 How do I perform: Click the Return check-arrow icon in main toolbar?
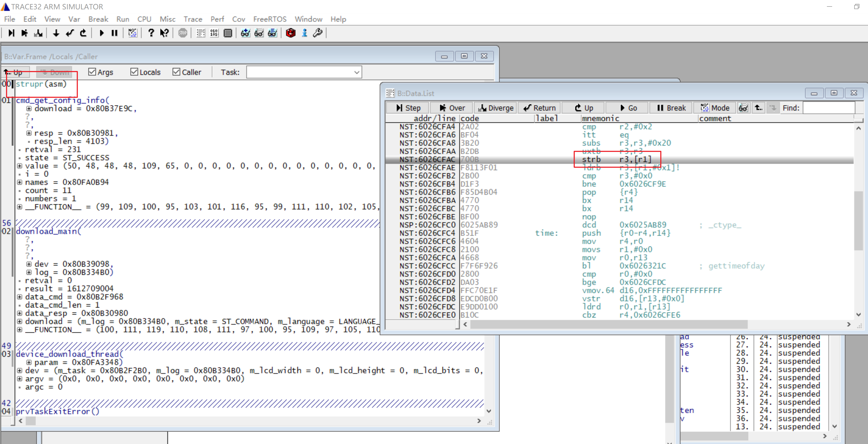click(70, 33)
